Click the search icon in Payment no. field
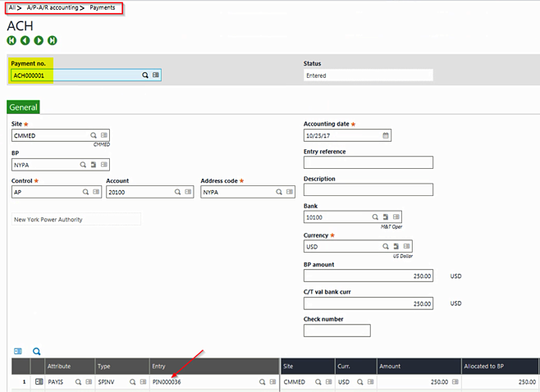This screenshot has width=540, height=392. 145,75
